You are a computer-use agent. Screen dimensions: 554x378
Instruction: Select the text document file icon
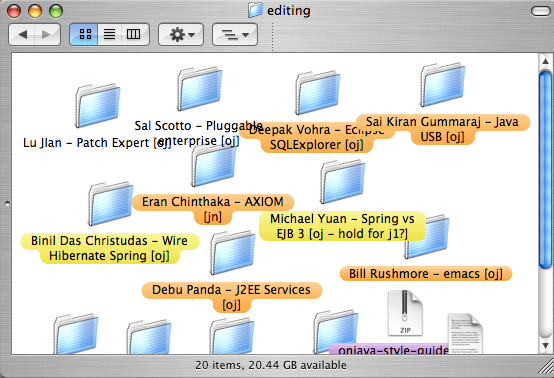pyautogui.click(x=465, y=333)
